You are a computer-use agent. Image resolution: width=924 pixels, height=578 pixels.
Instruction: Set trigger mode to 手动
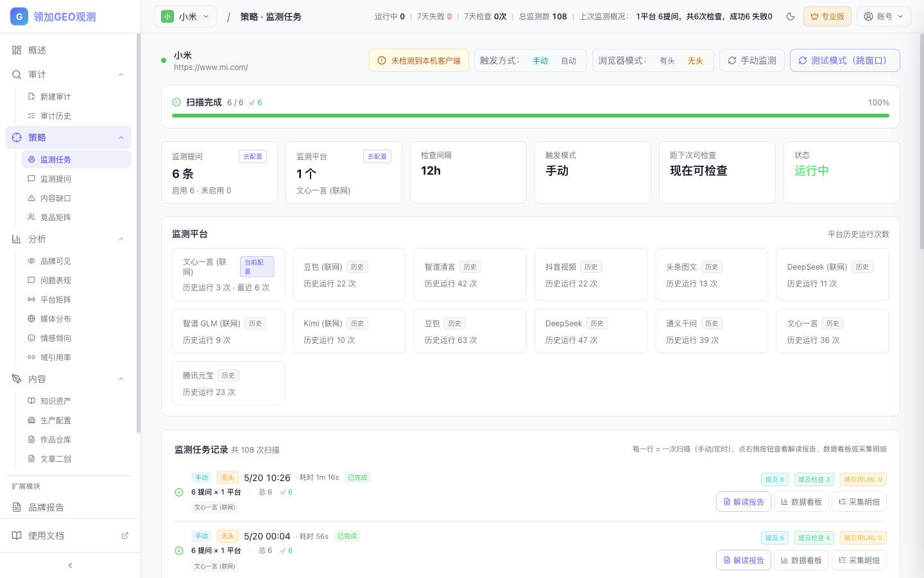click(540, 60)
